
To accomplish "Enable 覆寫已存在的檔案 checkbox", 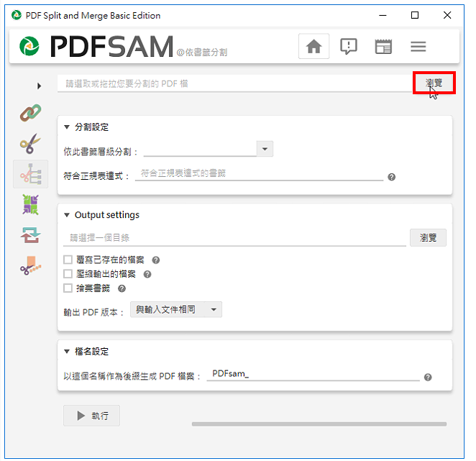I will tap(68, 260).
